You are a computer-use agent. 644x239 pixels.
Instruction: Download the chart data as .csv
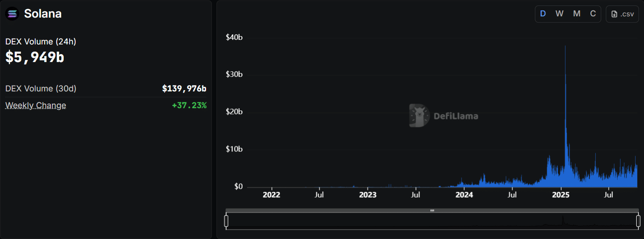[622, 14]
